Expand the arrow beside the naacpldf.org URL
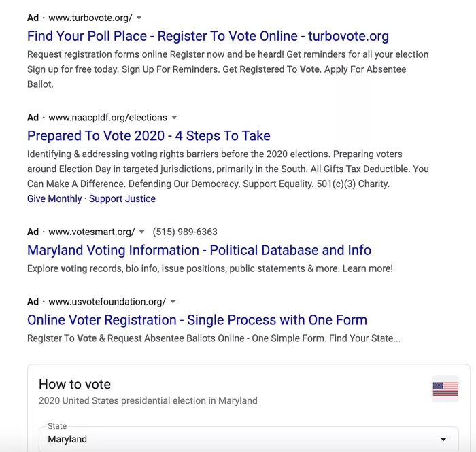This screenshot has height=452, width=476. (x=174, y=118)
